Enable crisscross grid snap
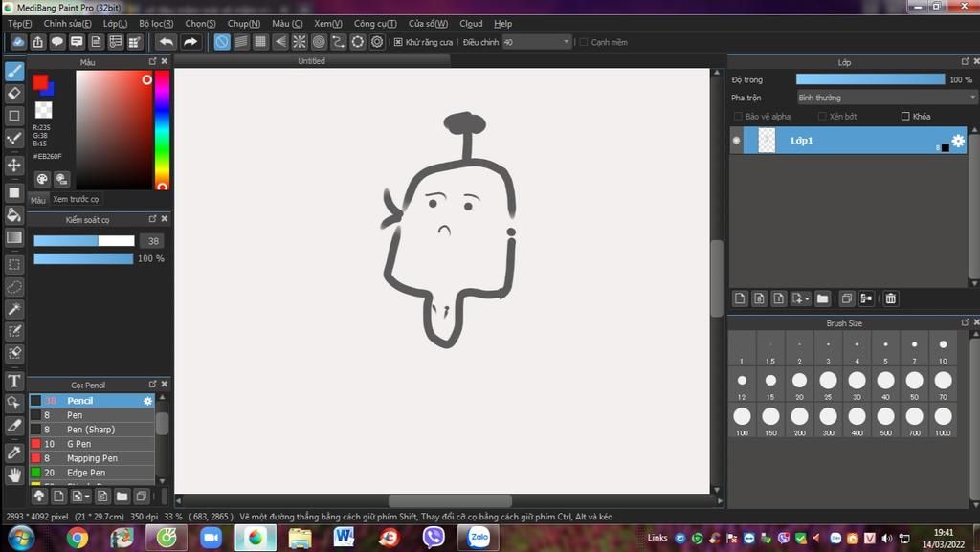This screenshot has width=980, height=552. pos(260,42)
